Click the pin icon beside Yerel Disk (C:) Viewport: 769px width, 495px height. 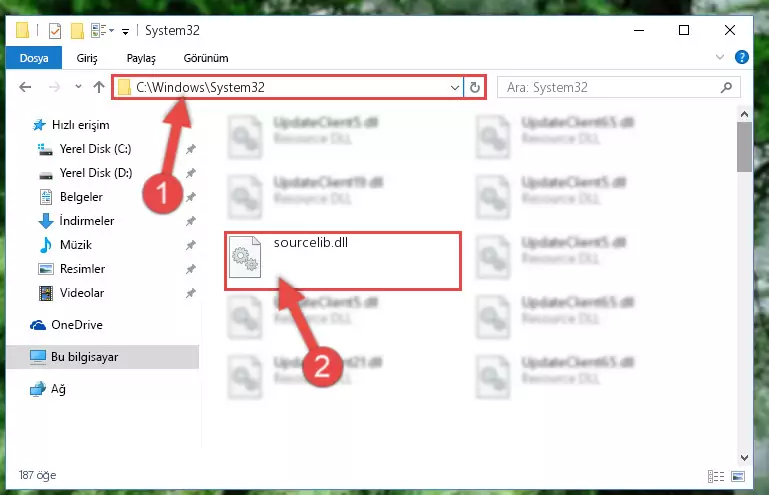coord(190,149)
